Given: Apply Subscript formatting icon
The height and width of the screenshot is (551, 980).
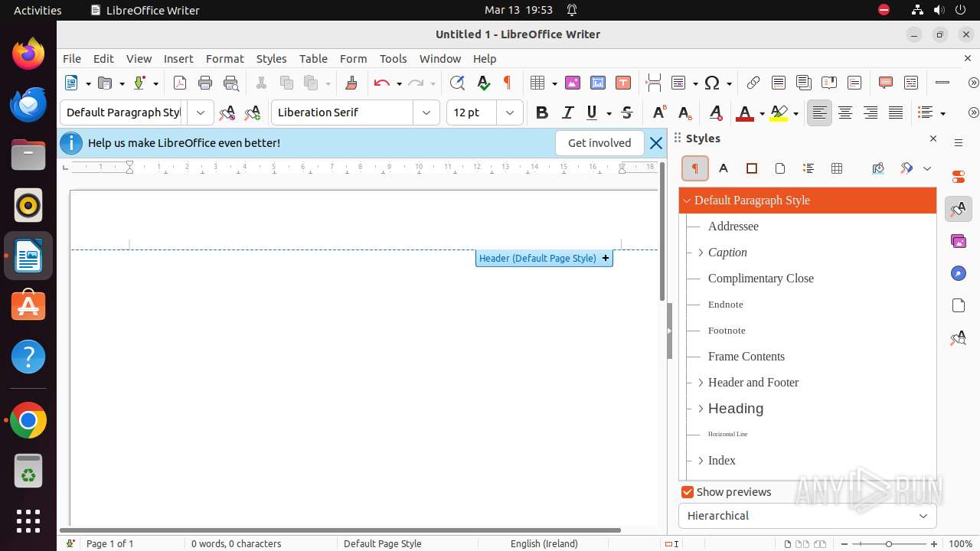Looking at the screenshot, I should 685,112.
